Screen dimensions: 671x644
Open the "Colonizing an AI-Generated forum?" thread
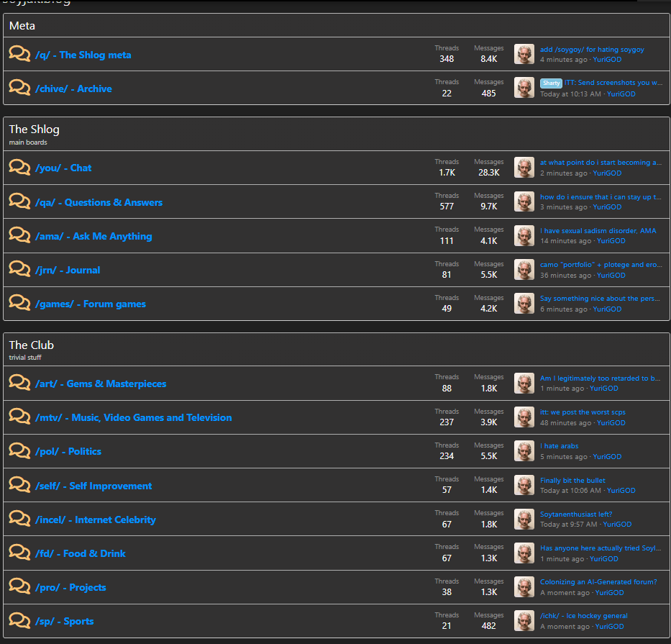pyautogui.click(x=598, y=581)
